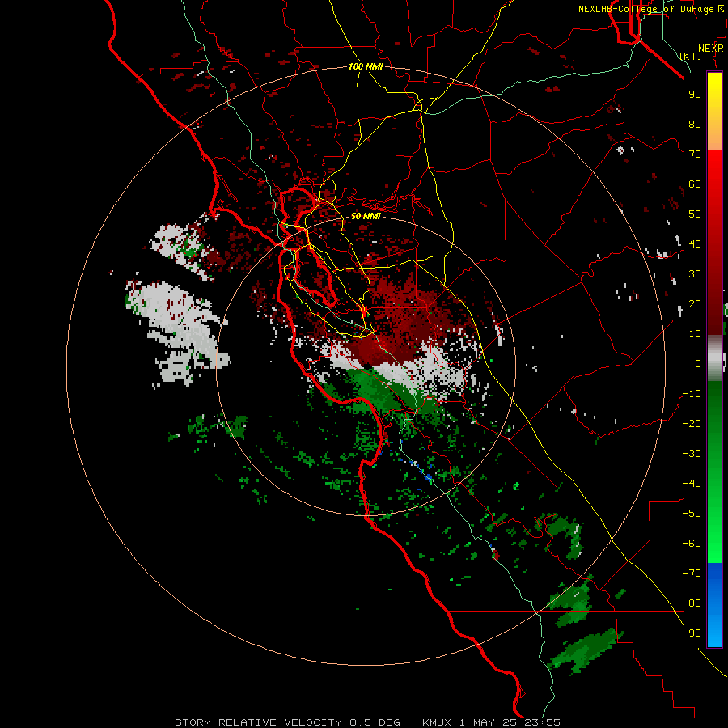Click the -20 value on the velocity scale
This screenshot has width=728, height=728.
(x=692, y=423)
